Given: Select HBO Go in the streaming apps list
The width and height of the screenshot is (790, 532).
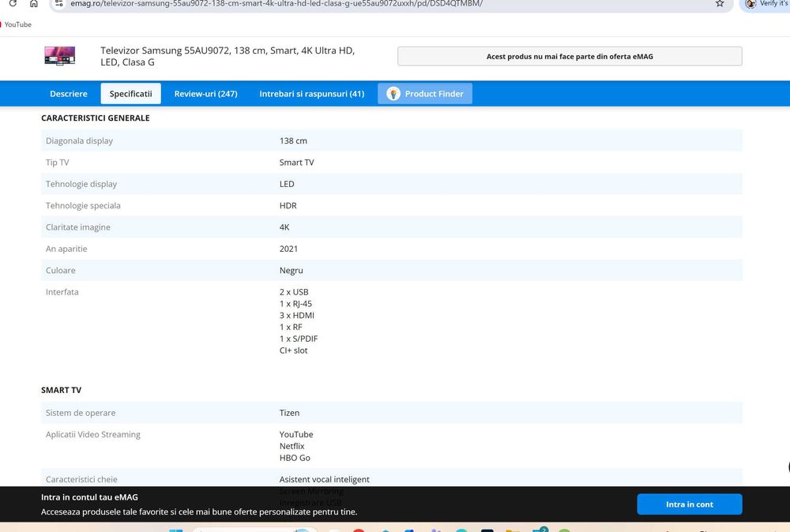Looking at the screenshot, I should click(x=295, y=458).
